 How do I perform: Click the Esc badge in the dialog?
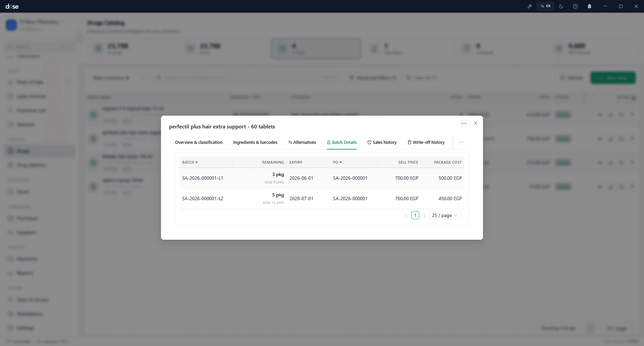[464, 123]
